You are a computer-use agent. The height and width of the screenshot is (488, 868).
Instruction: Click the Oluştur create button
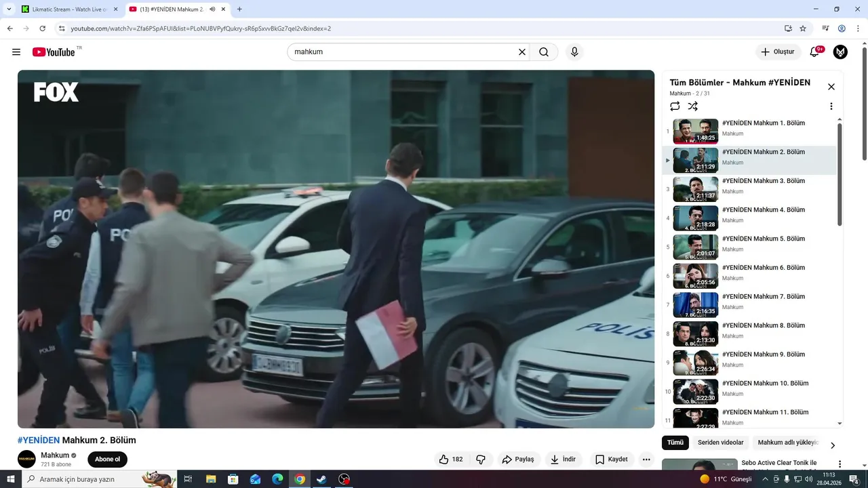pos(778,52)
